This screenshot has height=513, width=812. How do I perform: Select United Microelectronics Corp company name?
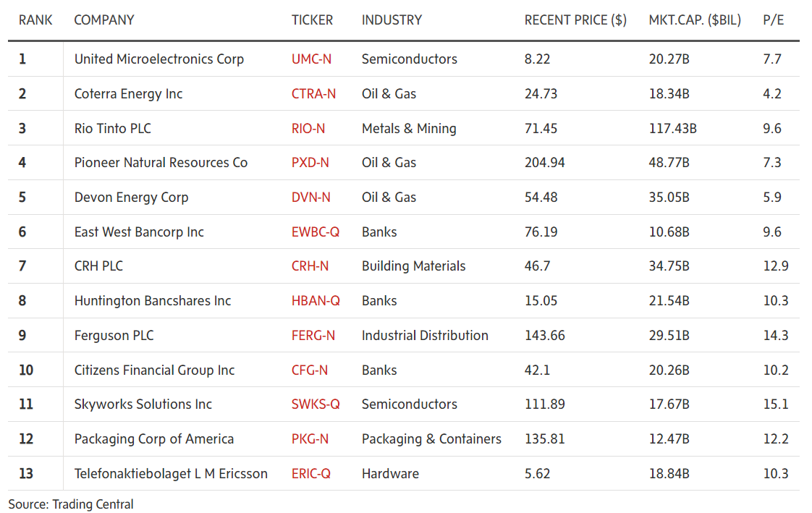click(159, 59)
